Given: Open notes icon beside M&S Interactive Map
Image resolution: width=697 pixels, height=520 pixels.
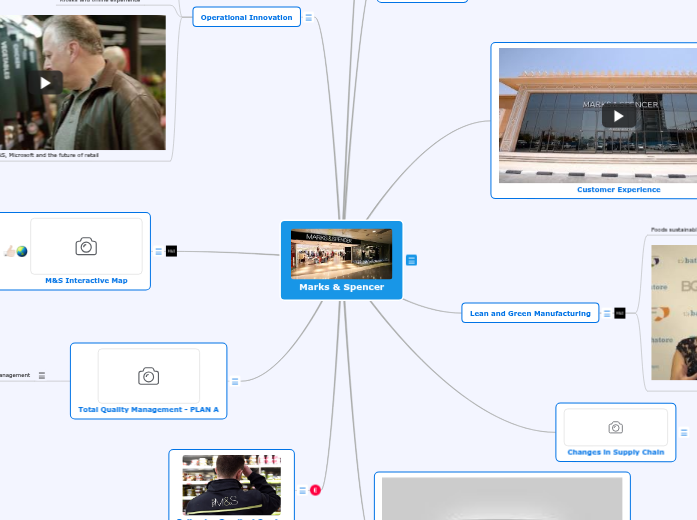Looking at the screenshot, I should (x=159, y=252).
